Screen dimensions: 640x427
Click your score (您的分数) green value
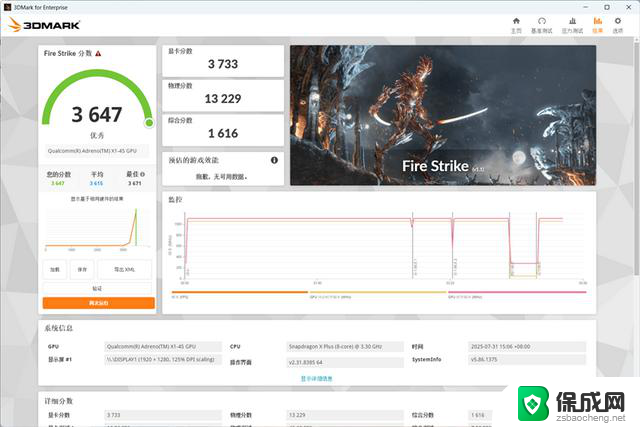pyautogui.click(x=58, y=183)
